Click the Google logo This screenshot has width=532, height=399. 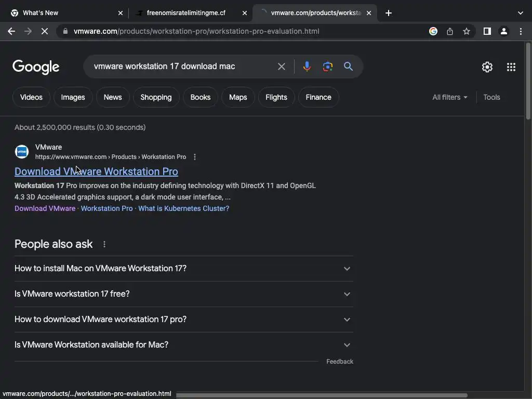[x=36, y=67]
